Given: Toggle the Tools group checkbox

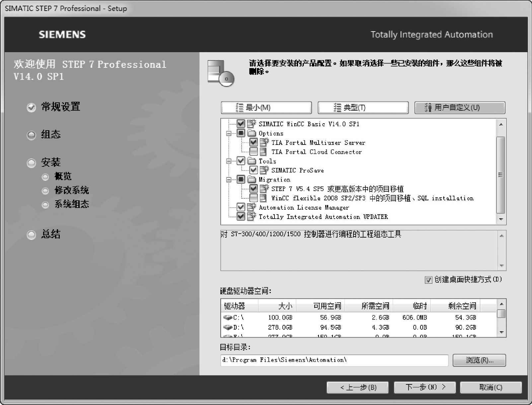Looking at the screenshot, I should point(241,161).
